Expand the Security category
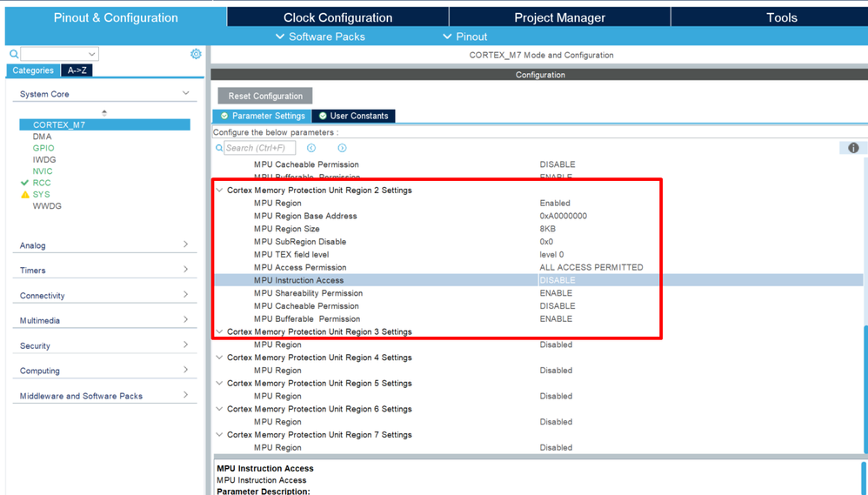 tap(186, 344)
